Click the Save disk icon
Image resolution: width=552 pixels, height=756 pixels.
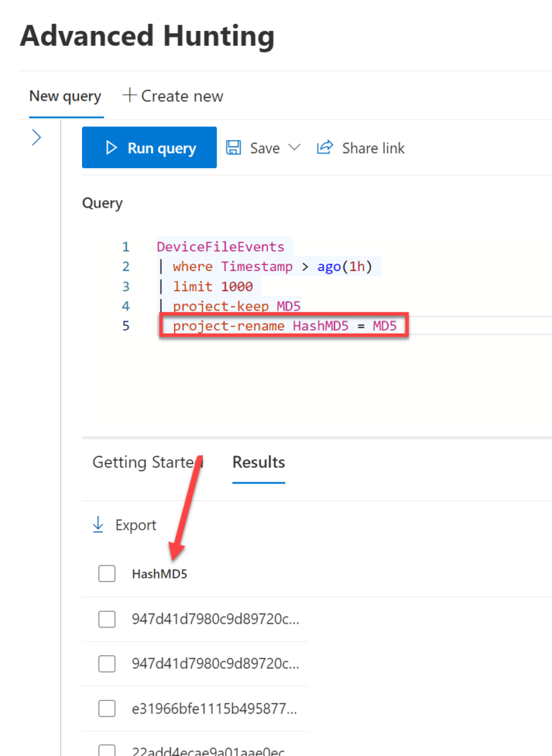(233, 147)
